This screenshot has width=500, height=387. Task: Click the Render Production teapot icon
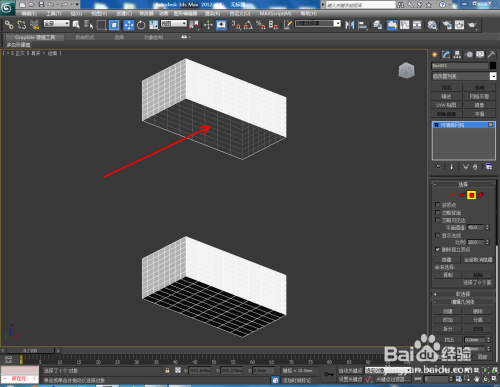click(472, 25)
